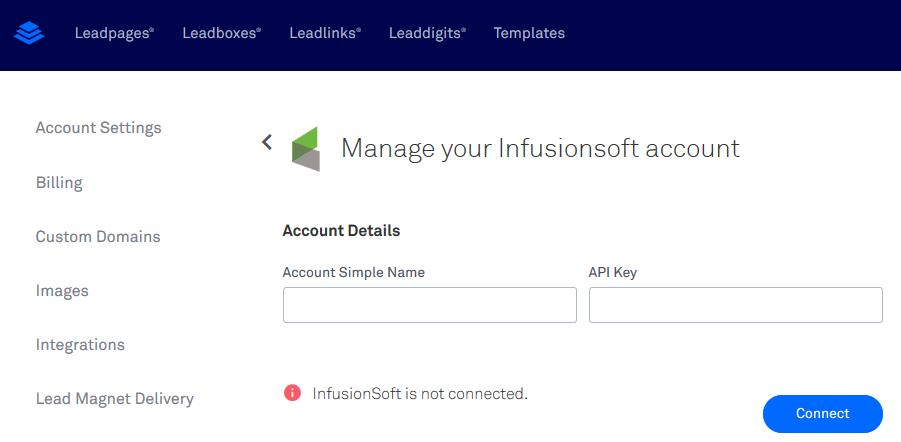901x442 pixels.
Task: Open Custom Domains settings
Action: pyautogui.click(x=98, y=237)
